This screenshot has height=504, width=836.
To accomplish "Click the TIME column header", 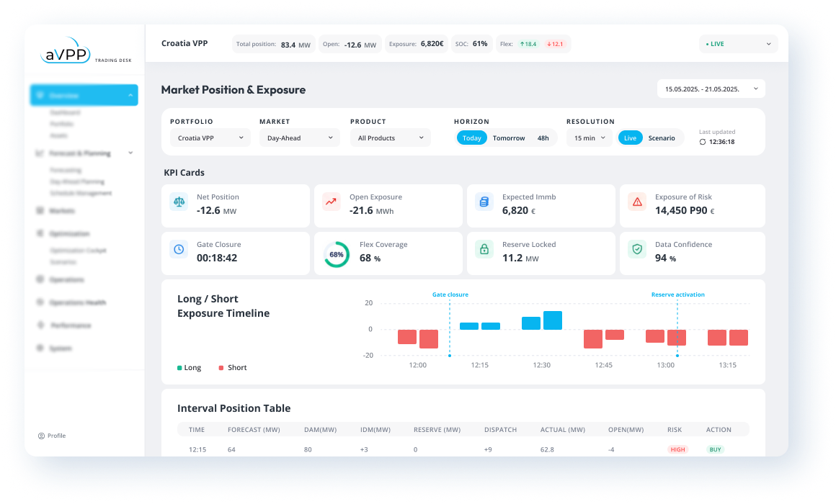I will tap(197, 429).
